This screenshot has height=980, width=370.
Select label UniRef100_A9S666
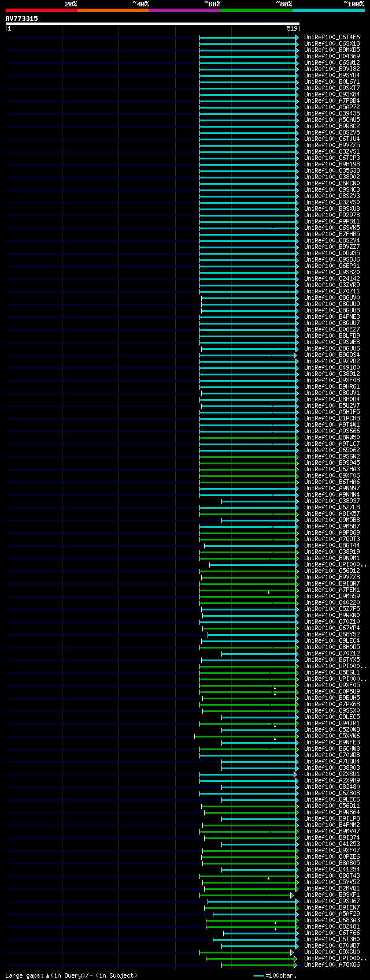[332, 431]
